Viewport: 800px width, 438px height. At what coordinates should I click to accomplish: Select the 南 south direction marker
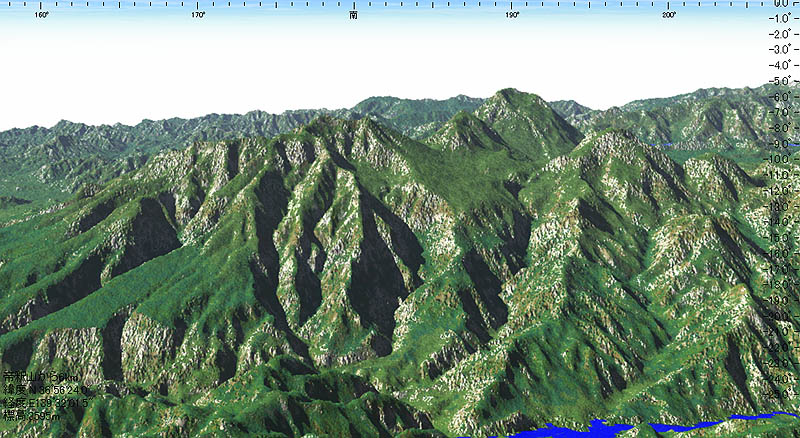click(354, 15)
